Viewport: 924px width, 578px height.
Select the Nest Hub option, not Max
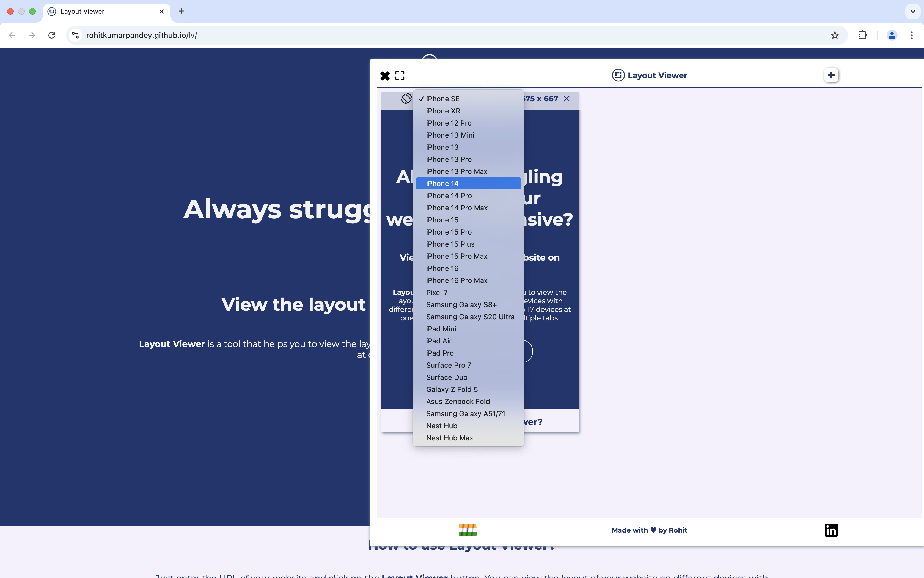[469, 426]
